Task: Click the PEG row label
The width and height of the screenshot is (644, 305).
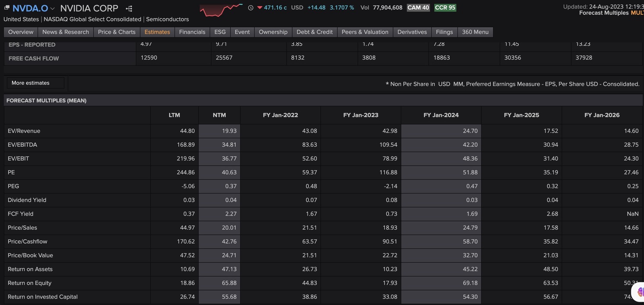Action: (13, 186)
